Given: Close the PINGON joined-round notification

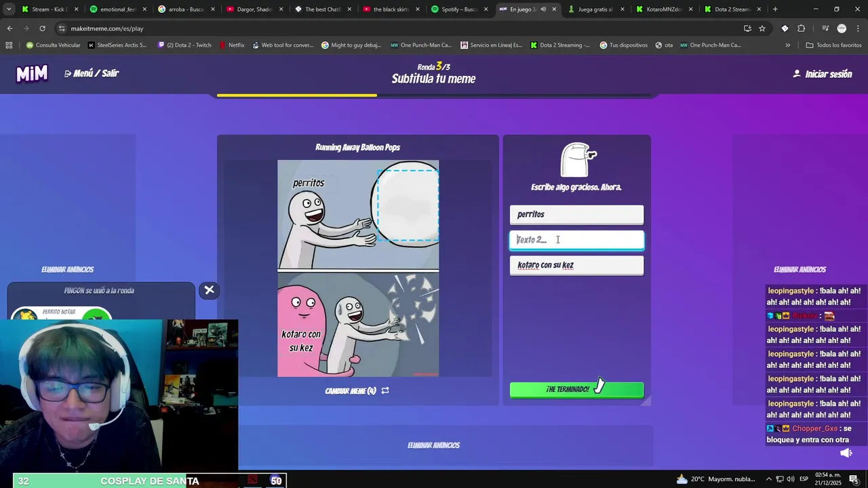Looking at the screenshot, I should (209, 290).
